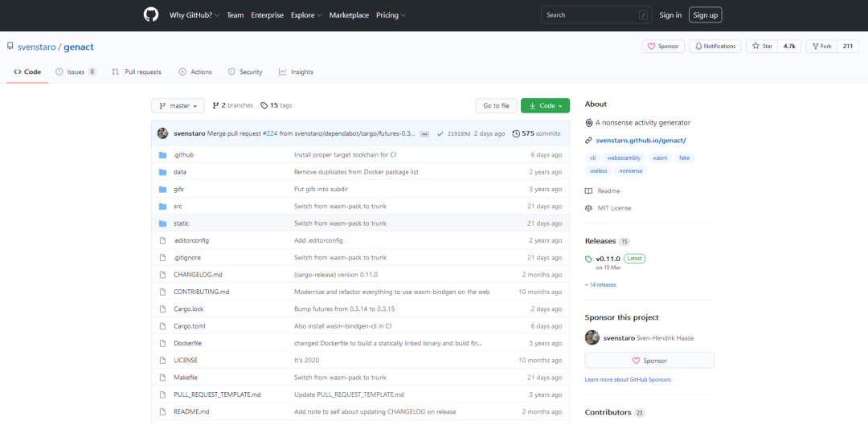Open the Team menu item
Viewport: 868px width, 425px height.
(x=235, y=15)
